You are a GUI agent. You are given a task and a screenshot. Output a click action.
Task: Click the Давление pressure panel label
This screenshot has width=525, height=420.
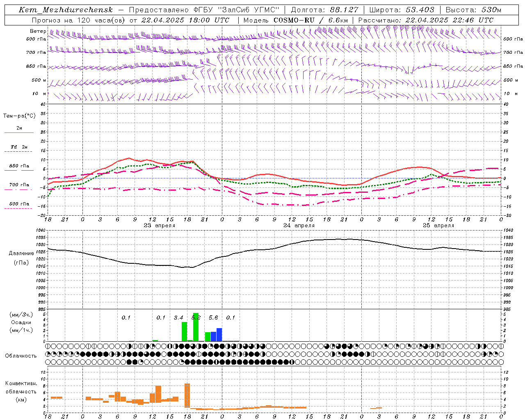(x=21, y=253)
